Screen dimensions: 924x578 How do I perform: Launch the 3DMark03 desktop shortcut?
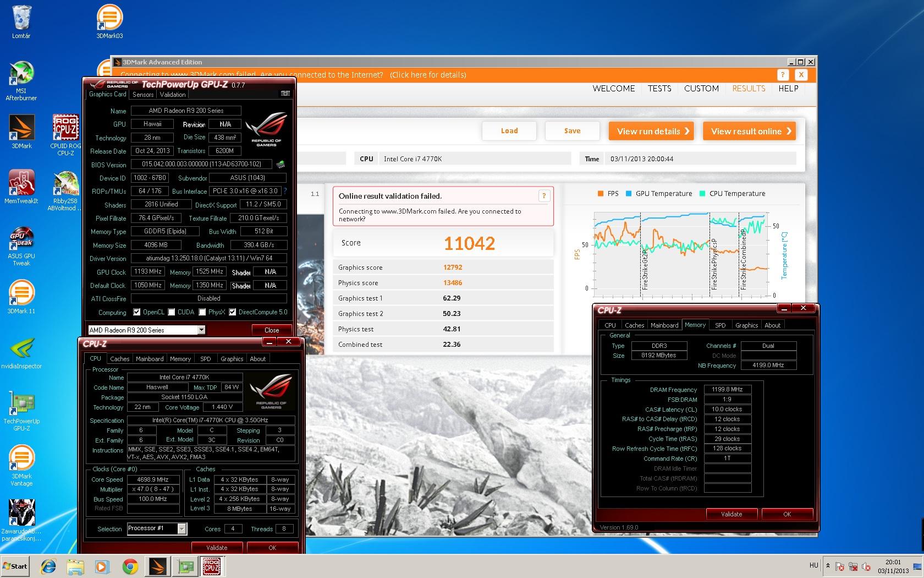(x=109, y=22)
